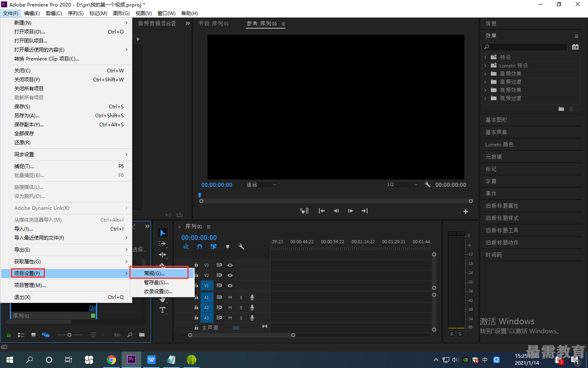
Task: Click the accelerated effects filter icon
Action: pyautogui.click(x=575, y=47)
